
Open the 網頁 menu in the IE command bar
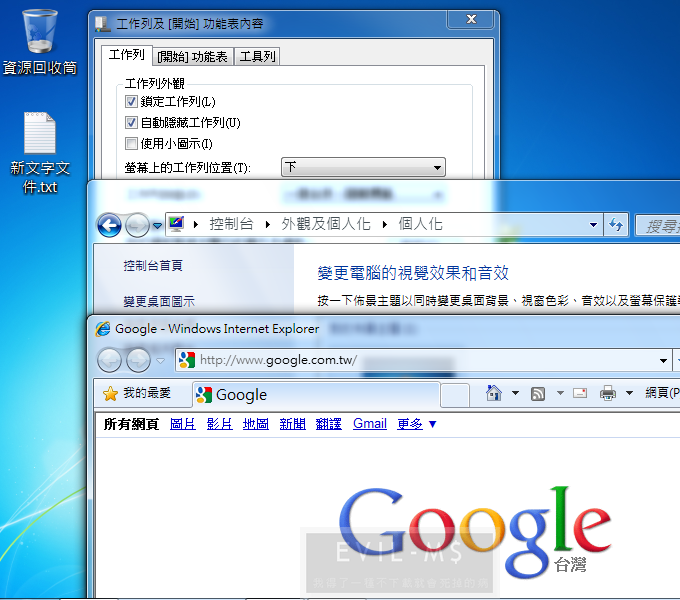(x=662, y=393)
